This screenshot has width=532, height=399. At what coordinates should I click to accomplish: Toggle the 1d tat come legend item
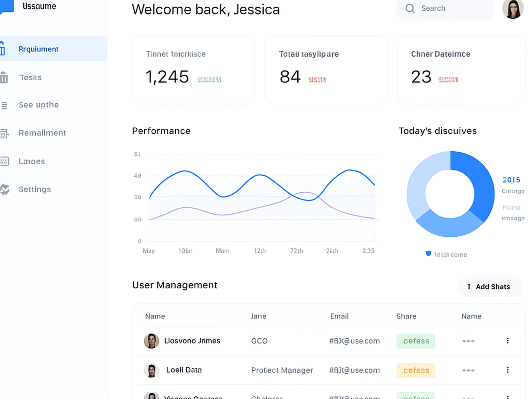(446, 254)
